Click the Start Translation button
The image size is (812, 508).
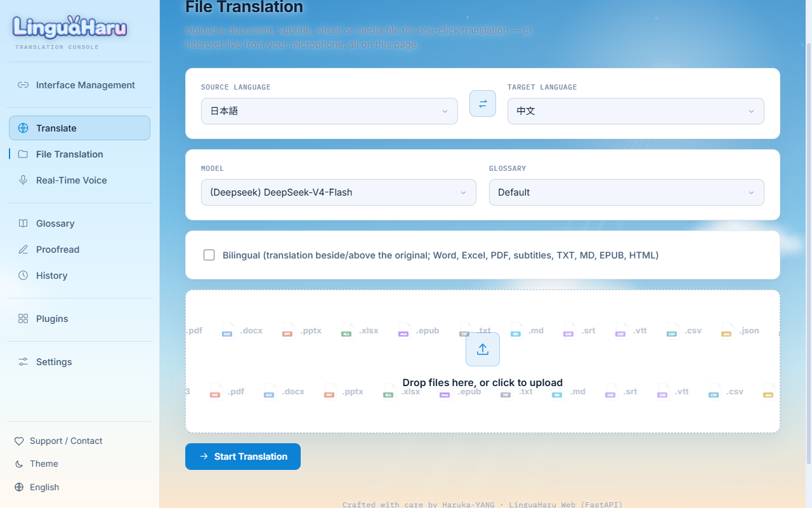tap(243, 457)
